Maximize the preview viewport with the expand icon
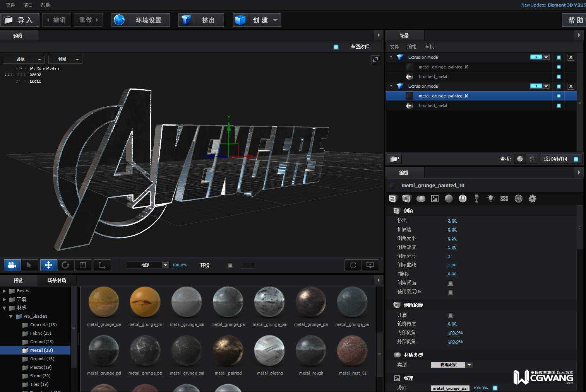Viewport: 586px width, 392px height. (375, 60)
